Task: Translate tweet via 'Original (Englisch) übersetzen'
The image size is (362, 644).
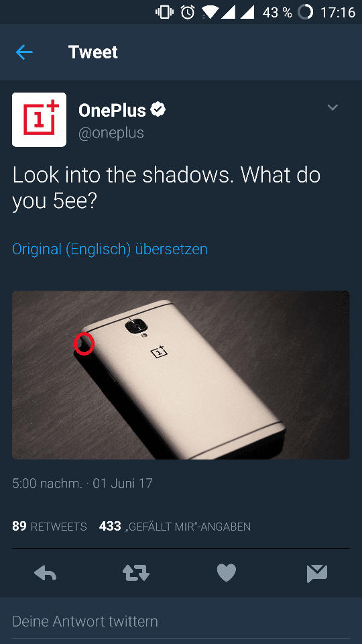Action: (x=110, y=250)
